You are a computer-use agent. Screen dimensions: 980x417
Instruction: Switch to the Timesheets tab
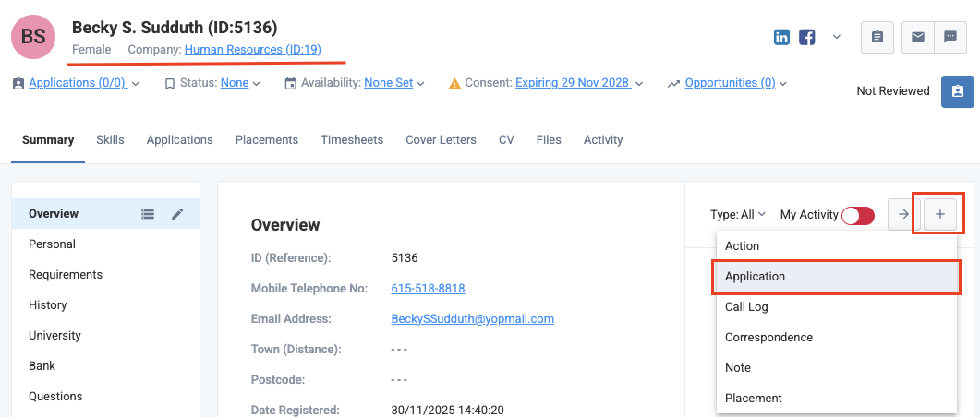pos(352,140)
